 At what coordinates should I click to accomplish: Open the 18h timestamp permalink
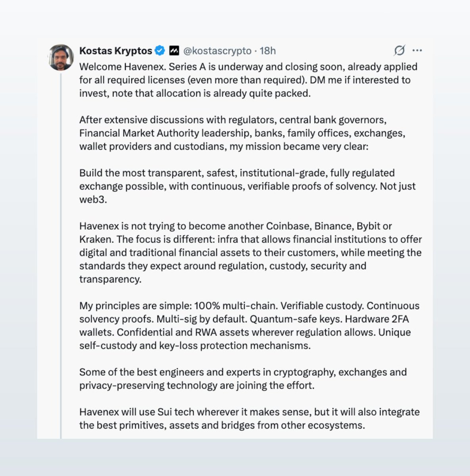pos(268,51)
